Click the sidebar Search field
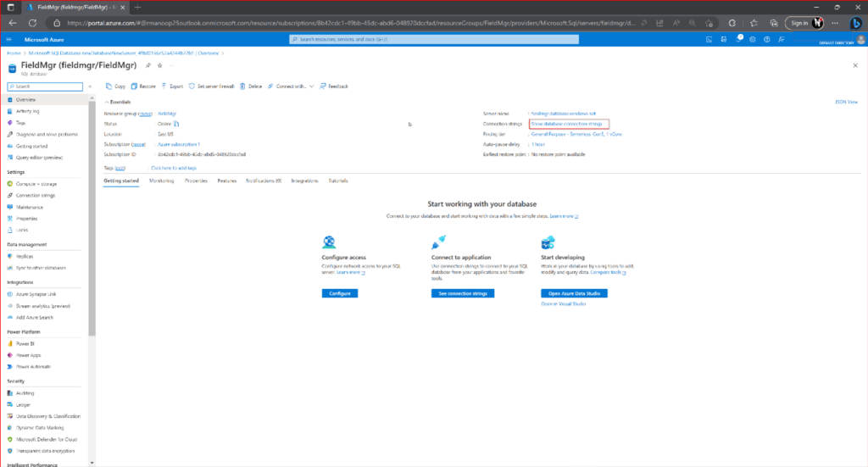 pos(45,86)
